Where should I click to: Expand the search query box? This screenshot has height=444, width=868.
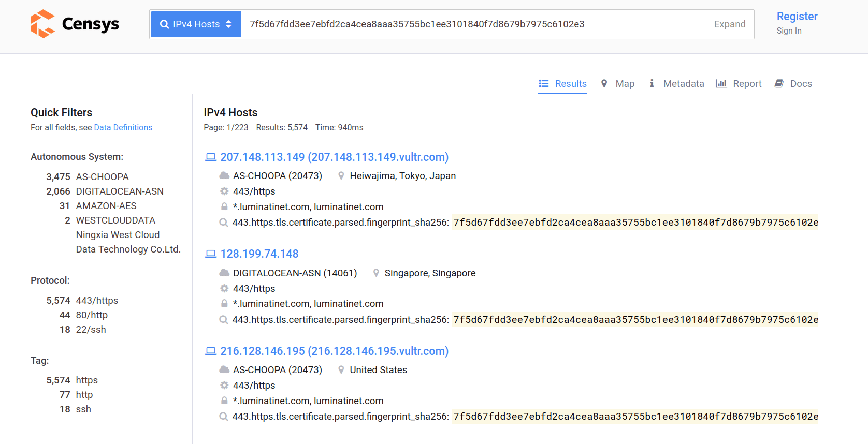730,24
